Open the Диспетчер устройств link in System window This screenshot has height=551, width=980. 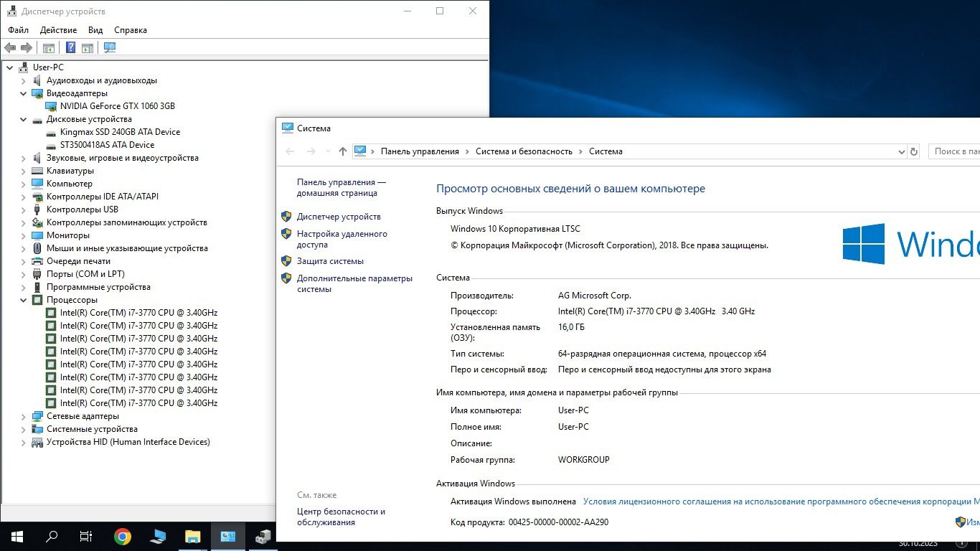point(339,217)
